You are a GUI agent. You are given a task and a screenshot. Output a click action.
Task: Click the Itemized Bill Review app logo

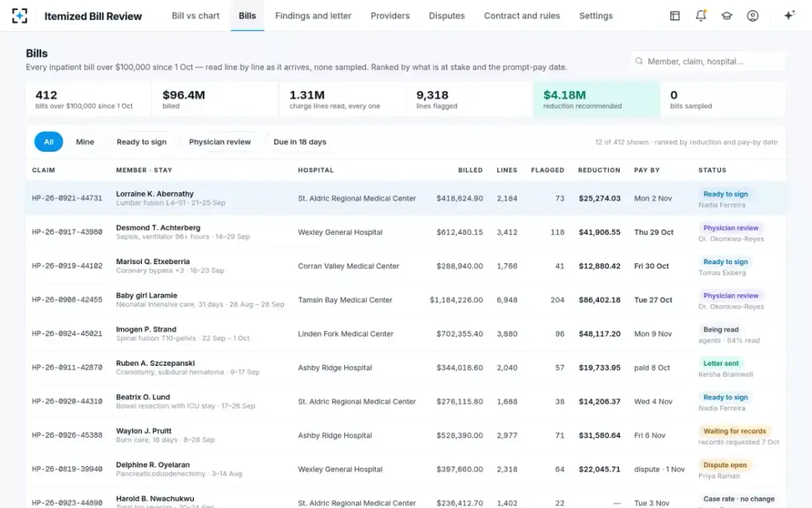(20, 16)
